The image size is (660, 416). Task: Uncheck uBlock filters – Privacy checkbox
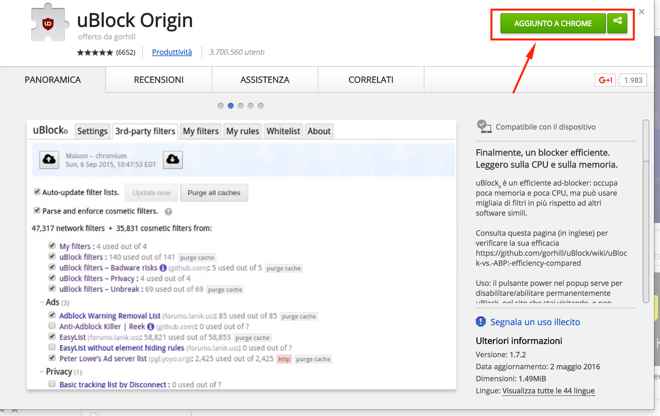point(52,278)
